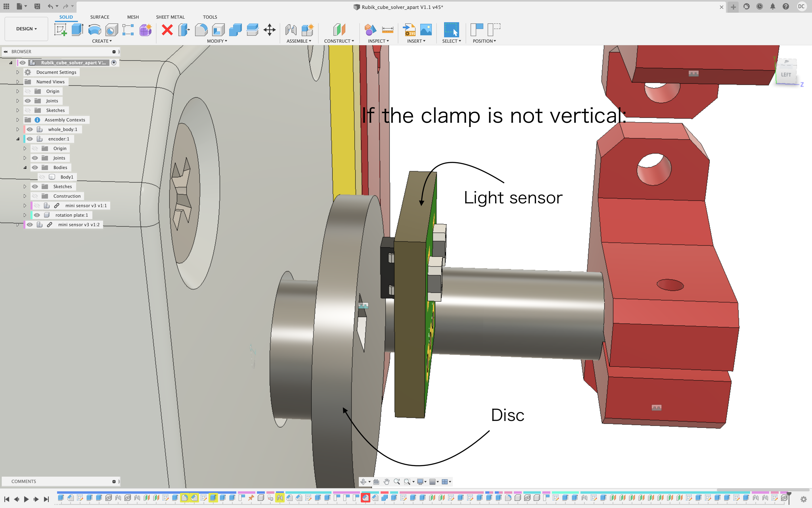Click the Capture Position icon
This screenshot has height=508, width=812.
(x=477, y=30)
